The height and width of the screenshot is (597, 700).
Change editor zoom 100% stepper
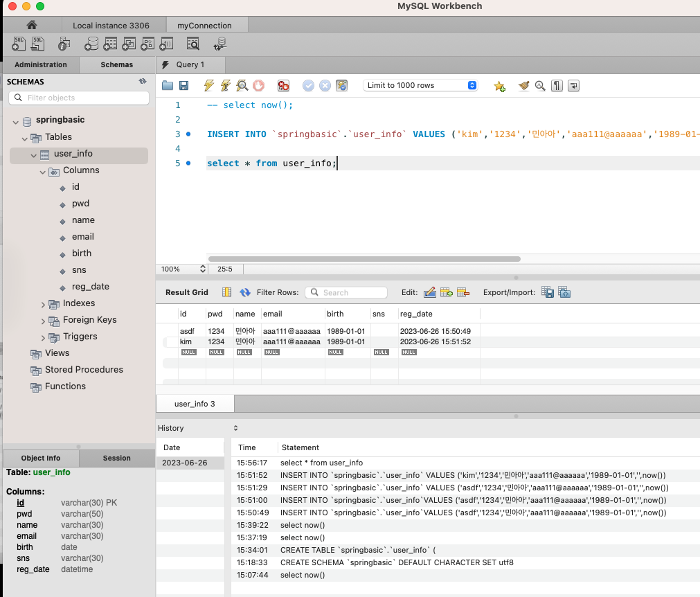(x=203, y=269)
